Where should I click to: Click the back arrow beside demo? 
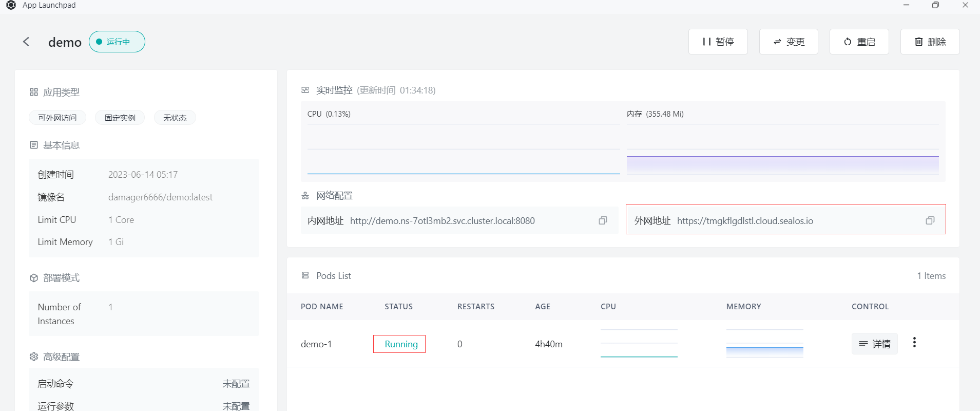coord(26,42)
